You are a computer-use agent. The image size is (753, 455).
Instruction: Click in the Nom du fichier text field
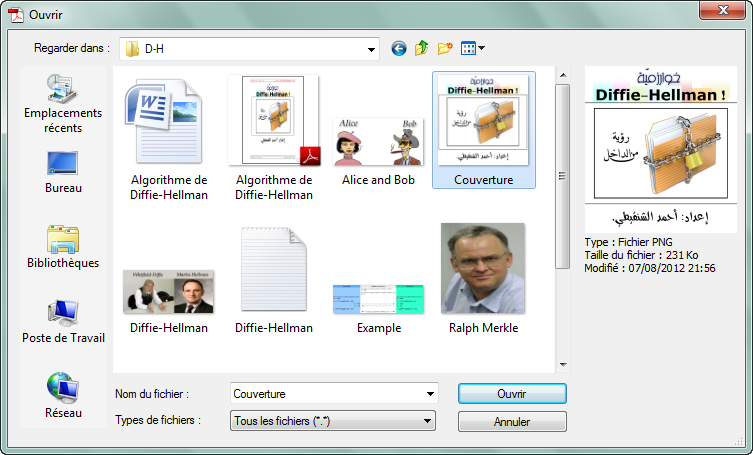pos(327,394)
